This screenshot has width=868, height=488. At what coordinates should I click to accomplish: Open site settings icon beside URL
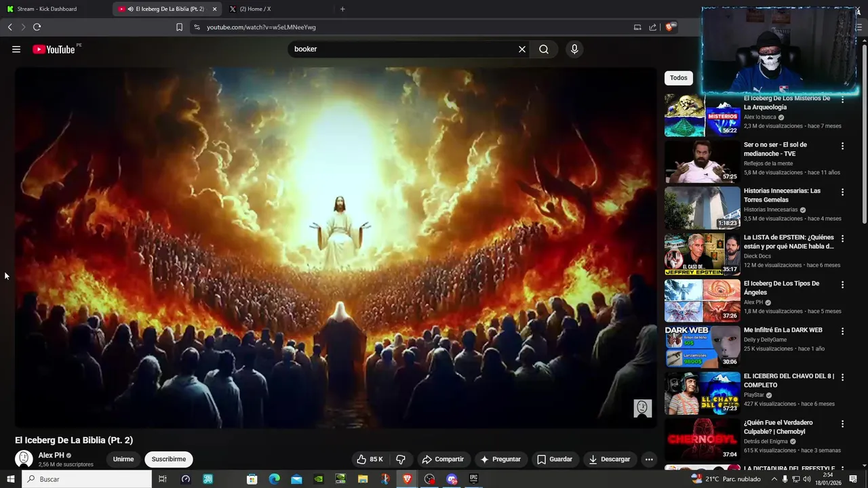point(197,27)
